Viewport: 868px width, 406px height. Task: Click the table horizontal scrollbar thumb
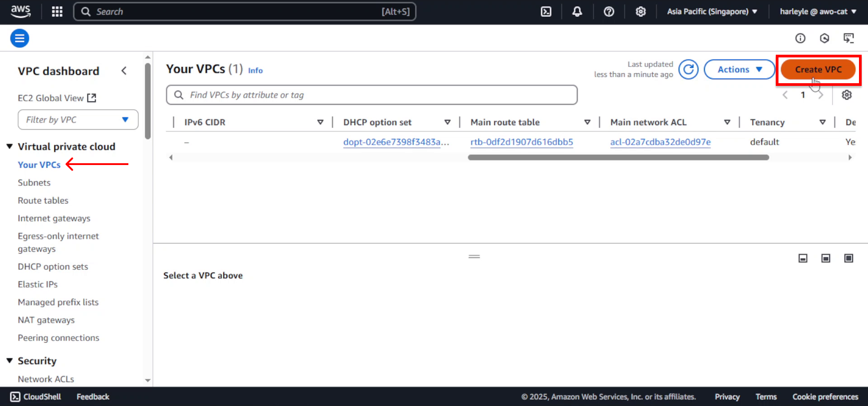point(618,157)
